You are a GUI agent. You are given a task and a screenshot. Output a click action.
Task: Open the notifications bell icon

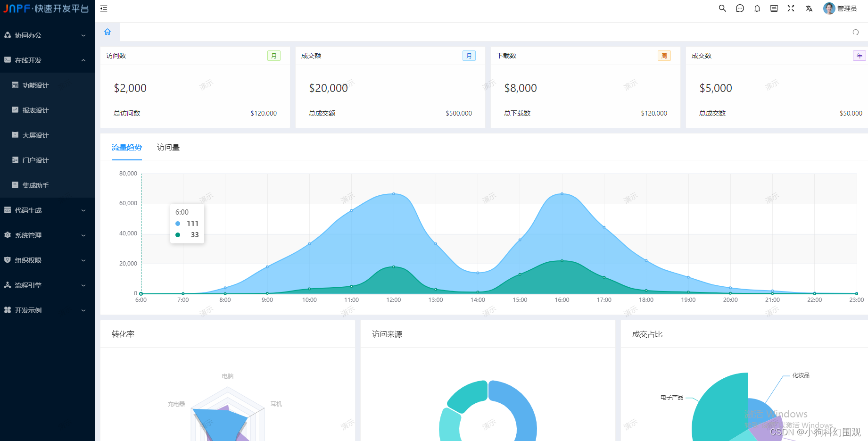757,8
